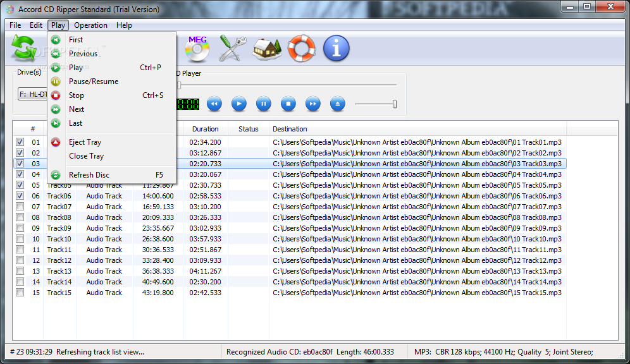
Task: Check the checkbox for track 07
Action: [20, 207]
